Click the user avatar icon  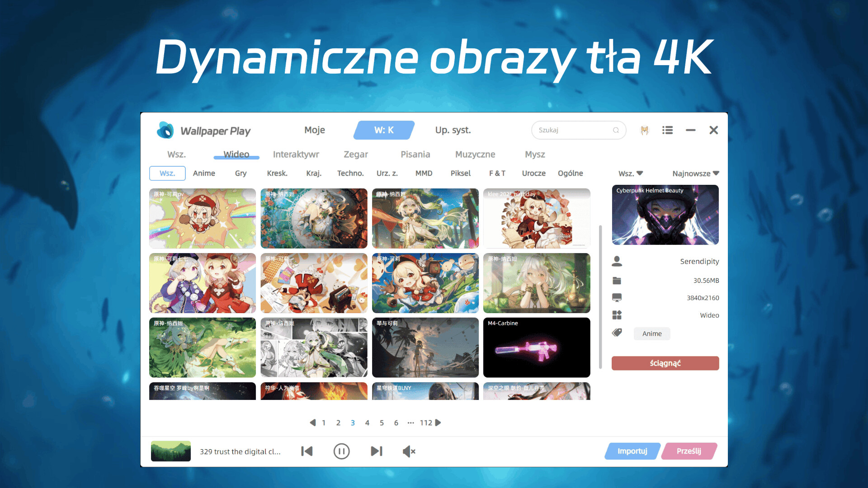pos(644,130)
